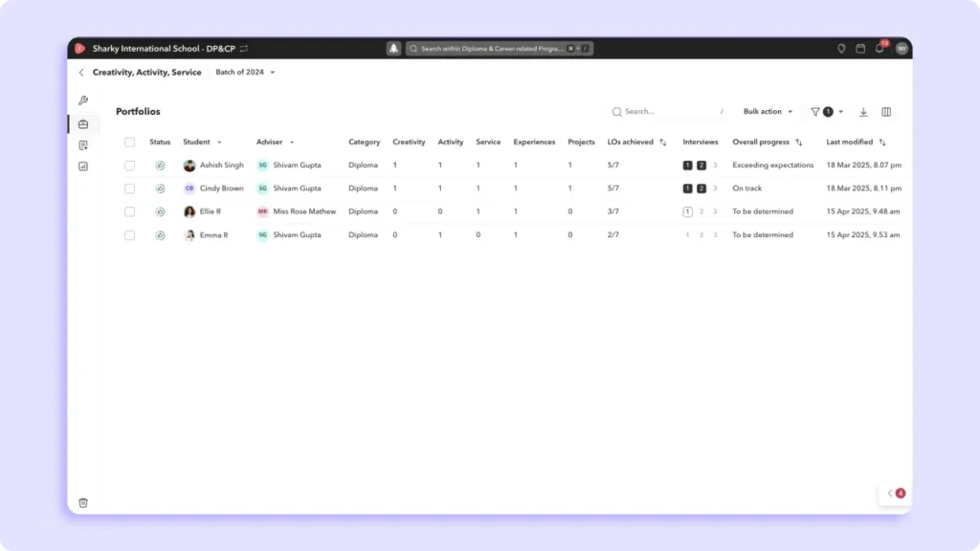Sort by the Last modified column header
The width and height of the screenshot is (980, 551).
pos(854,143)
